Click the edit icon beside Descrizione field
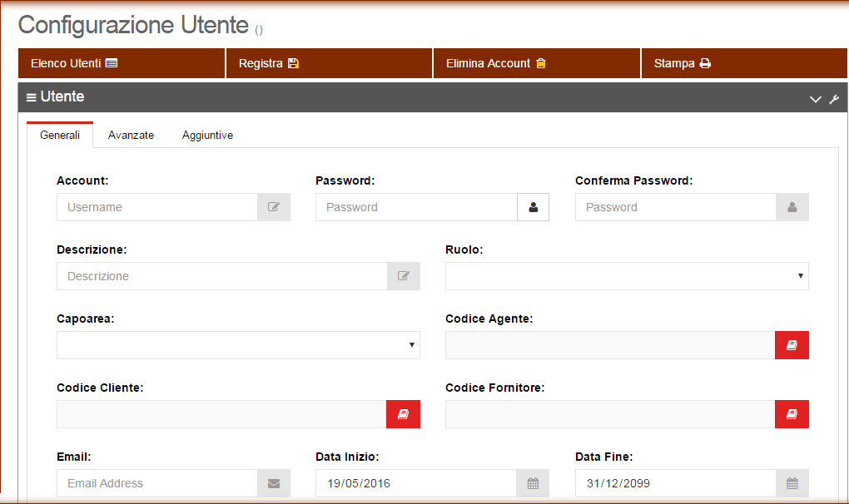The height and width of the screenshot is (504, 849). [x=403, y=276]
